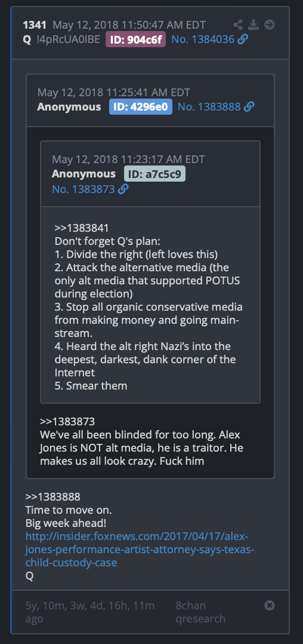The width and height of the screenshot is (303, 644).
Task: Click the >>1383841 reply reference
Action: pyautogui.click(x=82, y=228)
